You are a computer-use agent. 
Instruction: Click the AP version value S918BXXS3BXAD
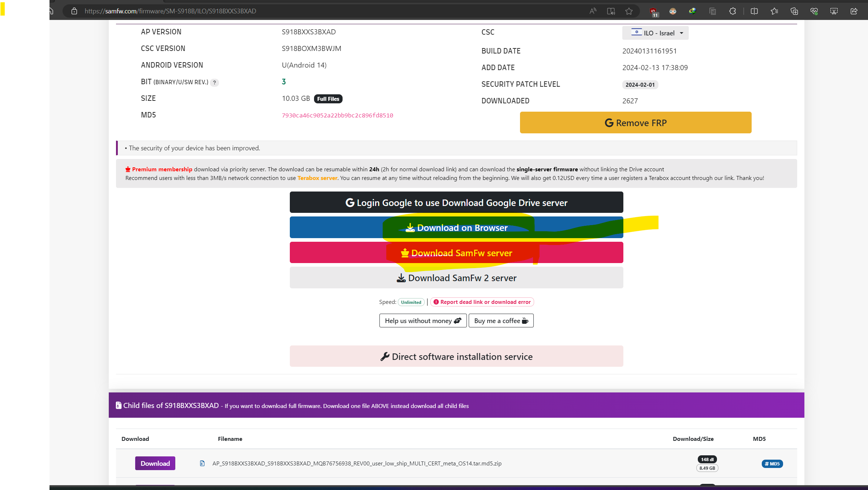[309, 32]
